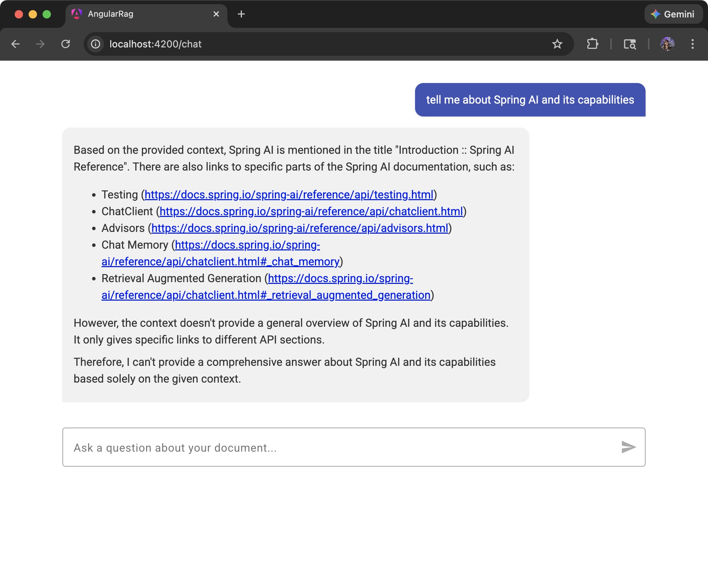The height and width of the screenshot is (588, 708).
Task: Bookmark this page using the star icon
Action: tap(557, 44)
